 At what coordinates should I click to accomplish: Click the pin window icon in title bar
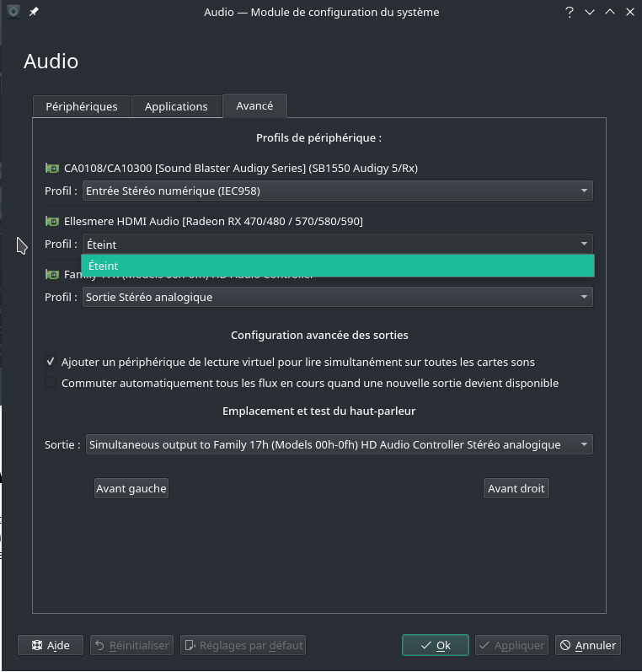tap(34, 12)
